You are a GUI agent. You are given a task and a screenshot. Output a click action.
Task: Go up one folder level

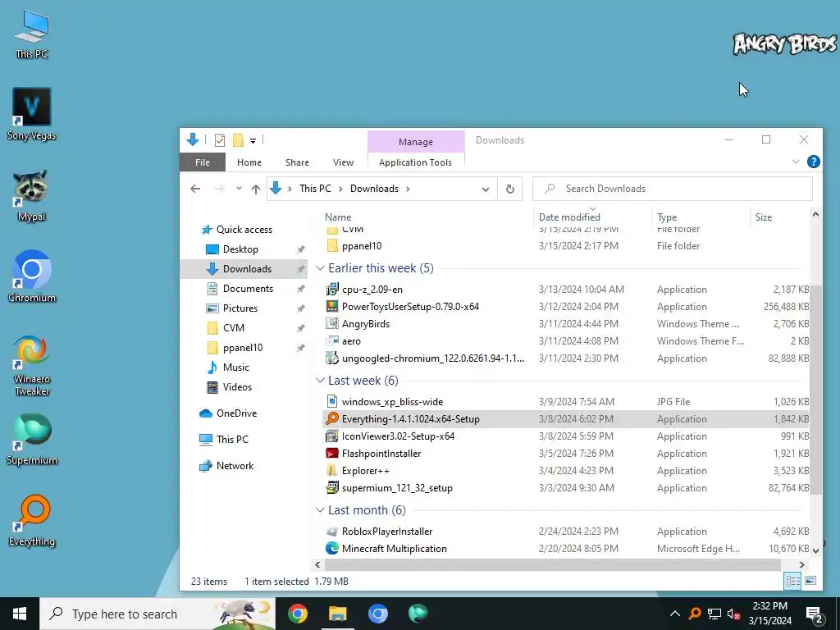[256, 189]
